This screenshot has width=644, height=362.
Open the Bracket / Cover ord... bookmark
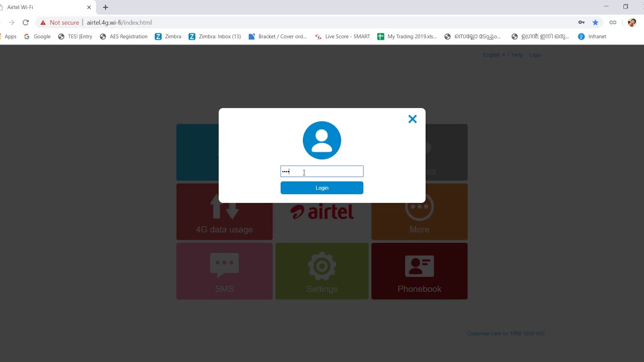(x=278, y=37)
